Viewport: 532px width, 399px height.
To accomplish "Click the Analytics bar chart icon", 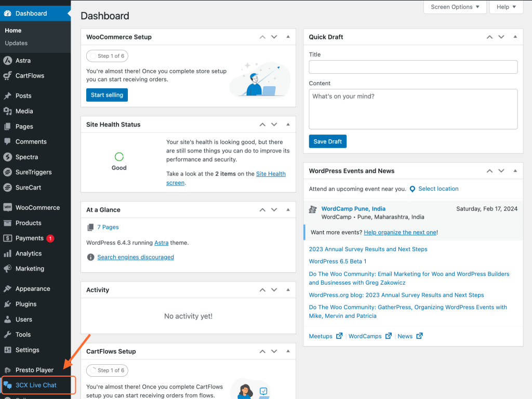I will coord(8,254).
